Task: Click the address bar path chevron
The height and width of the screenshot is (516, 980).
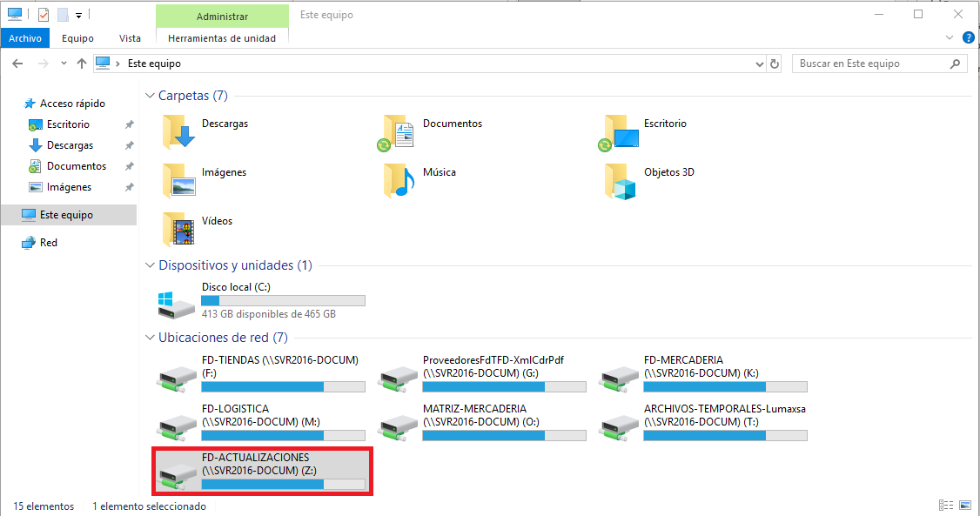Action: (117, 64)
